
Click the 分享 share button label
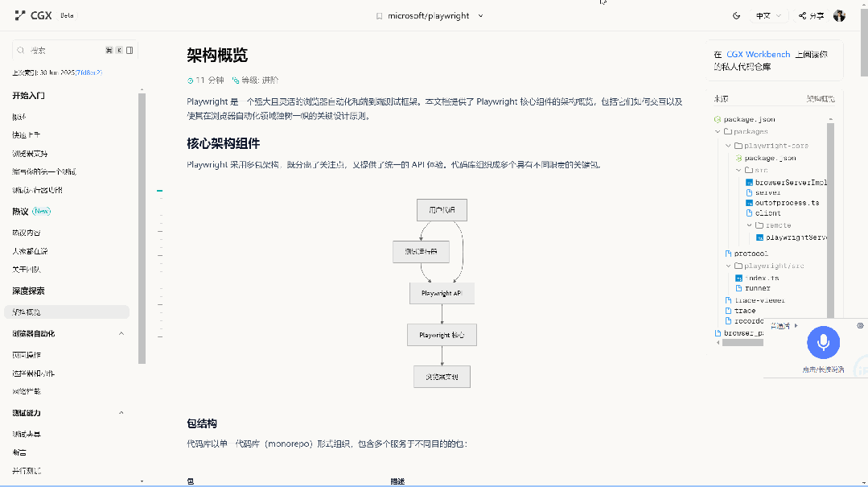pos(817,15)
